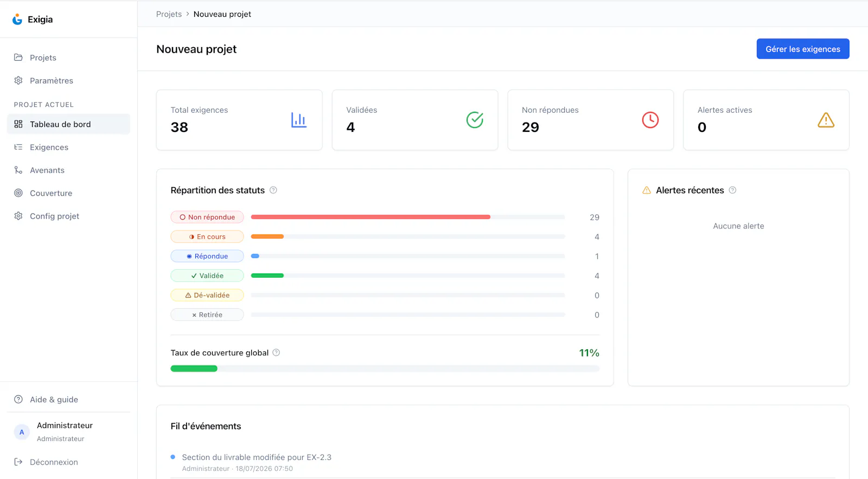868x479 pixels.
Task: Open Config projet section
Action: [x=68, y=216]
